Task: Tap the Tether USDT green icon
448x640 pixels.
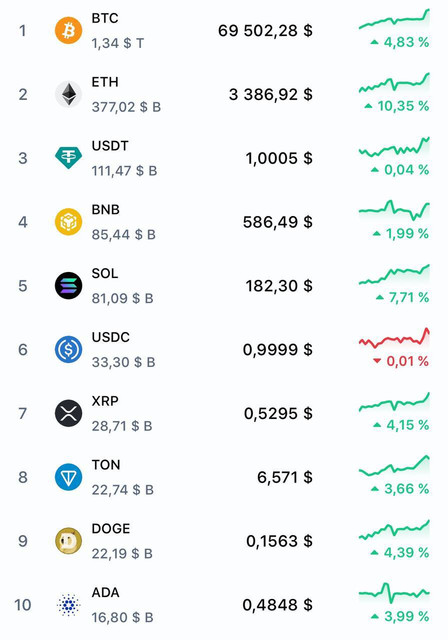Action: tap(68, 158)
